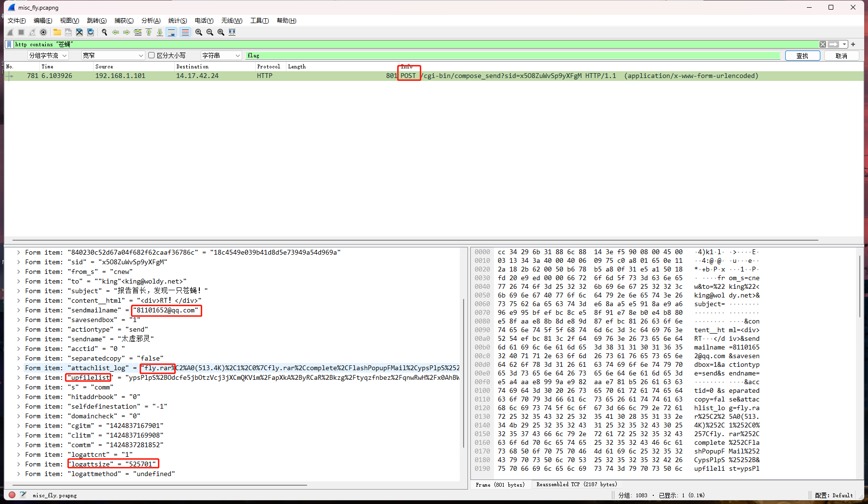Click the display filter bookmark icon
Screen dimensions: 868x504
tap(9, 44)
